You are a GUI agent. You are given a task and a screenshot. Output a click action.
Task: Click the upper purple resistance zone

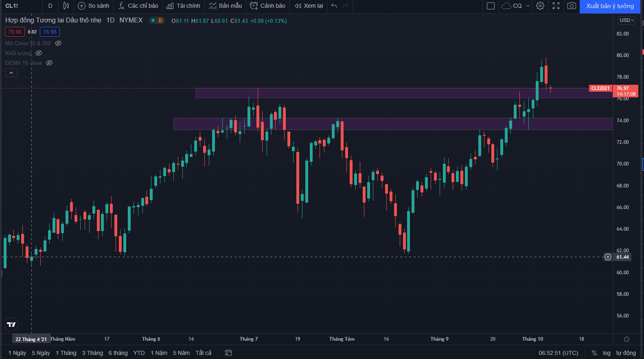coord(366,93)
